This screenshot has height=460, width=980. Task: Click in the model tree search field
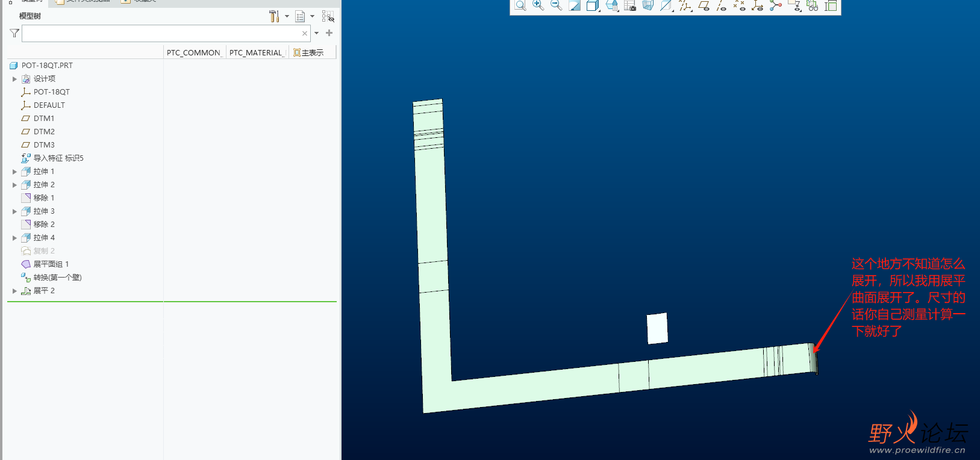point(166,33)
